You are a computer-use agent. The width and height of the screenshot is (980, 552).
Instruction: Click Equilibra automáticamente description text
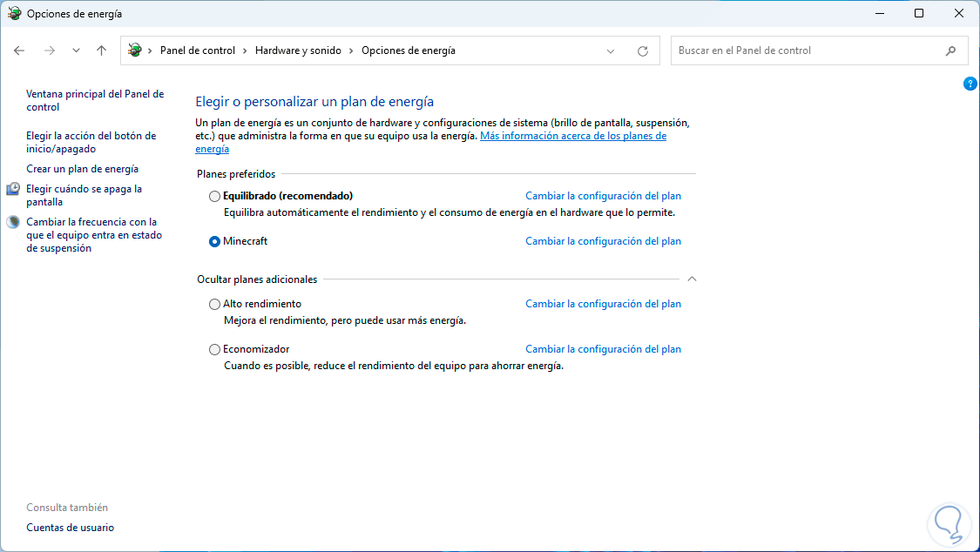449,213
